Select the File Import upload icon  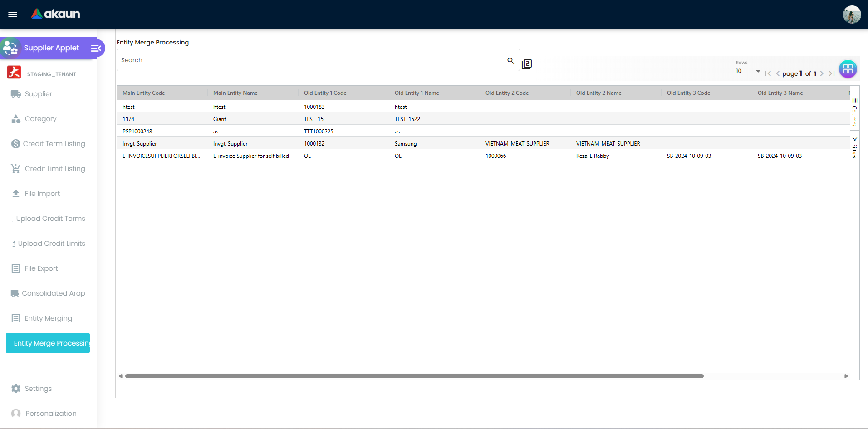click(15, 193)
